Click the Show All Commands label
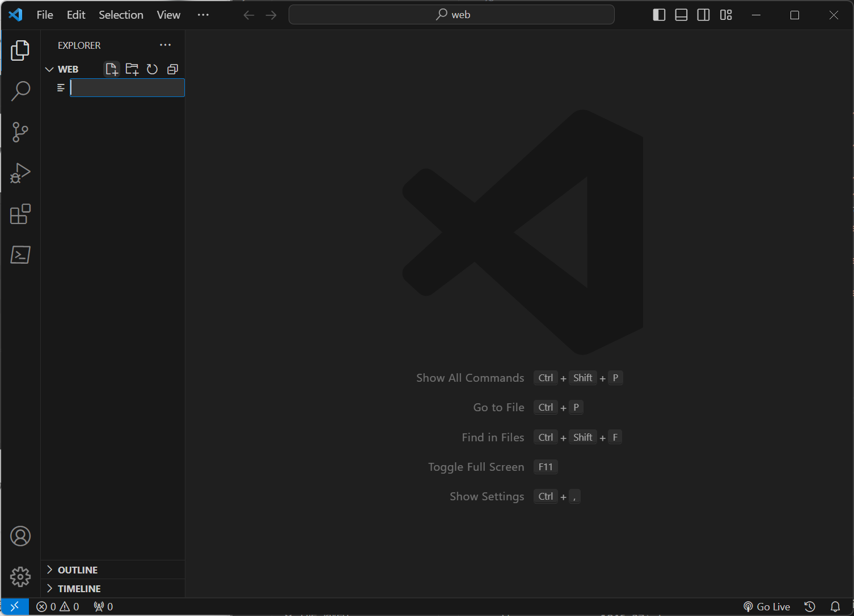Image resolution: width=854 pixels, height=616 pixels. (470, 378)
